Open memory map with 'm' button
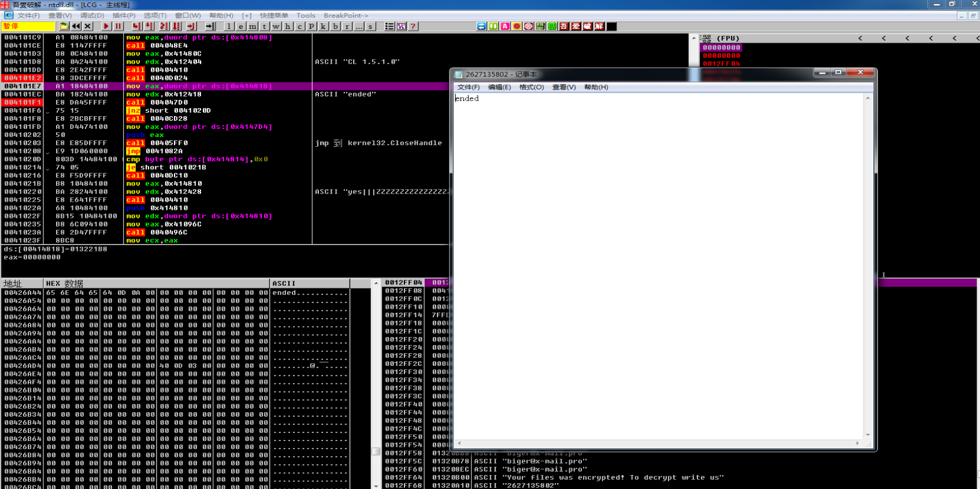This screenshot has height=489, width=980. click(253, 26)
